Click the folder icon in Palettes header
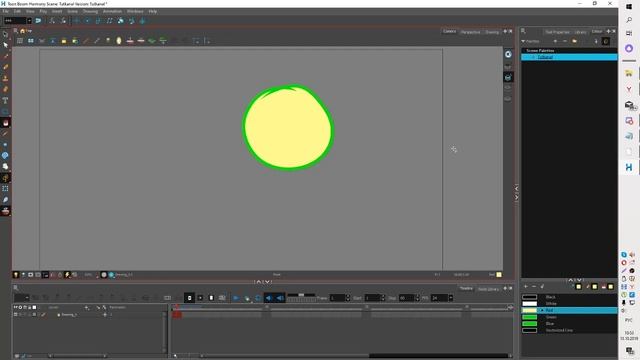This screenshot has width=640, height=360. coord(574,41)
